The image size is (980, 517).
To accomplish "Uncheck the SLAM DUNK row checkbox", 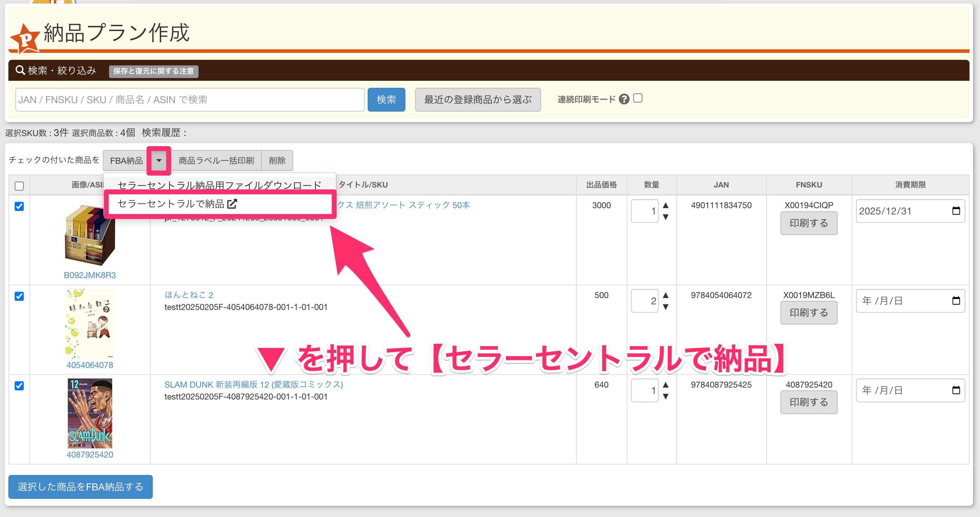I will pyautogui.click(x=19, y=386).
